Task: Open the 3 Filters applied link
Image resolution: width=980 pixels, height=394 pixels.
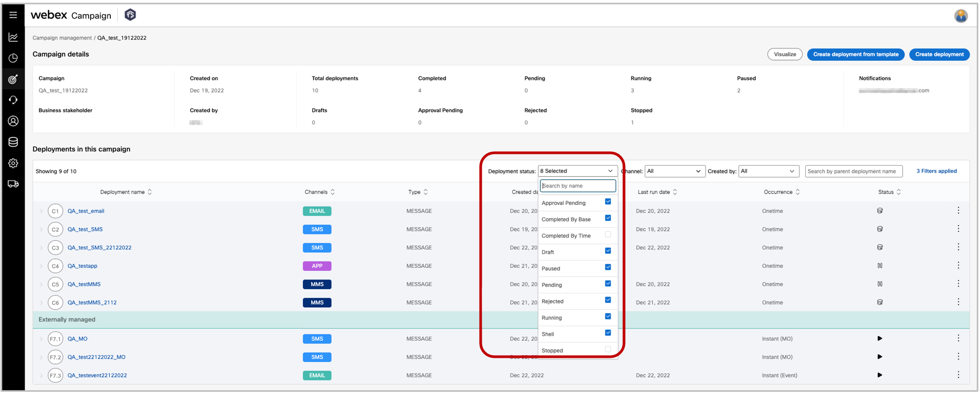Action: 936,171
